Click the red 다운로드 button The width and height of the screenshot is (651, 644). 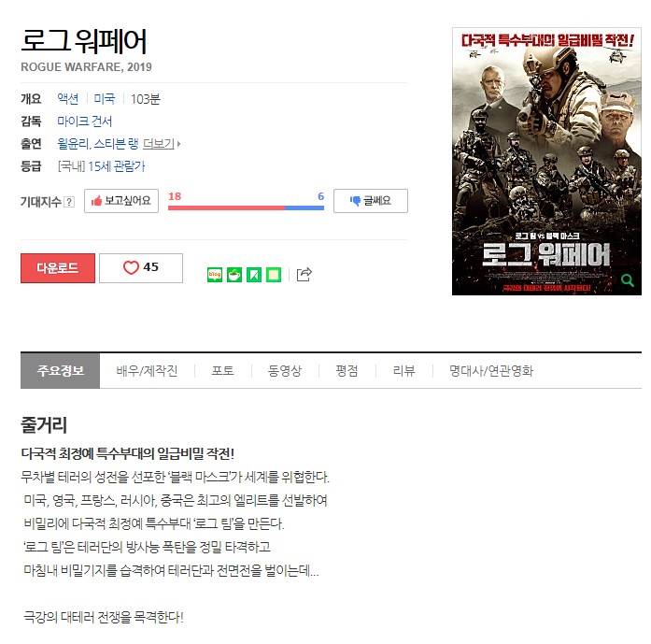(x=58, y=268)
